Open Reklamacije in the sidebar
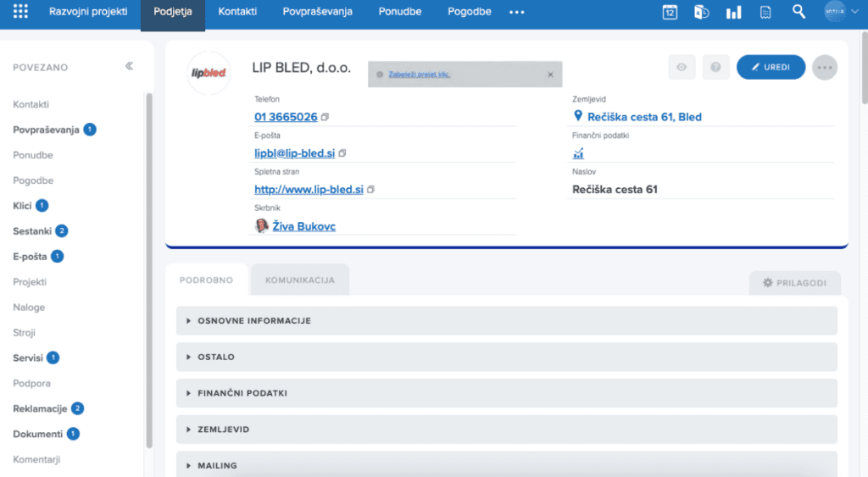The image size is (868, 477). tap(40, 408)
